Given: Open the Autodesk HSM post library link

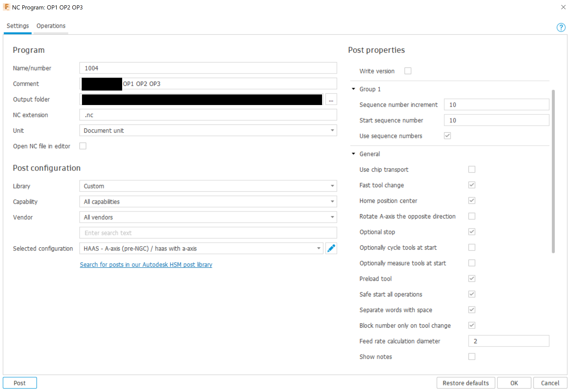Looking at the screenshot, I should pos(146,264).
